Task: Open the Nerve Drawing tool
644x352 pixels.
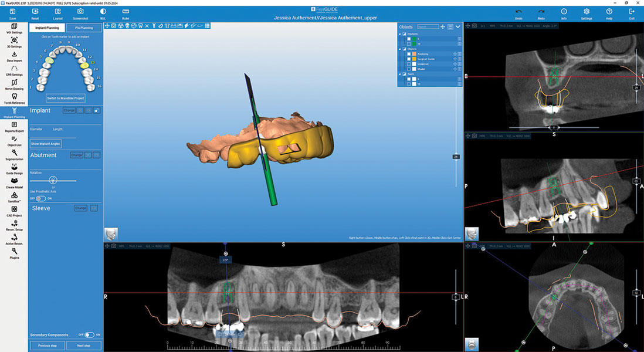Action: click(13, 83)
